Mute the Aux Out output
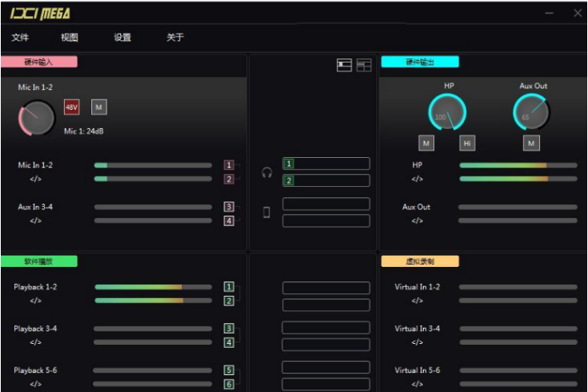Viewport: 588px width, 392px height. click(531, 143)
